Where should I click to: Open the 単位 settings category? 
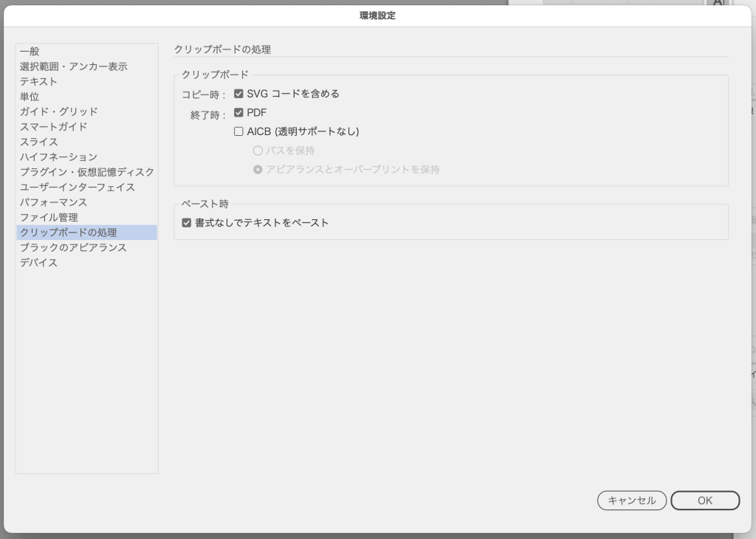click(x=30, y=97)
